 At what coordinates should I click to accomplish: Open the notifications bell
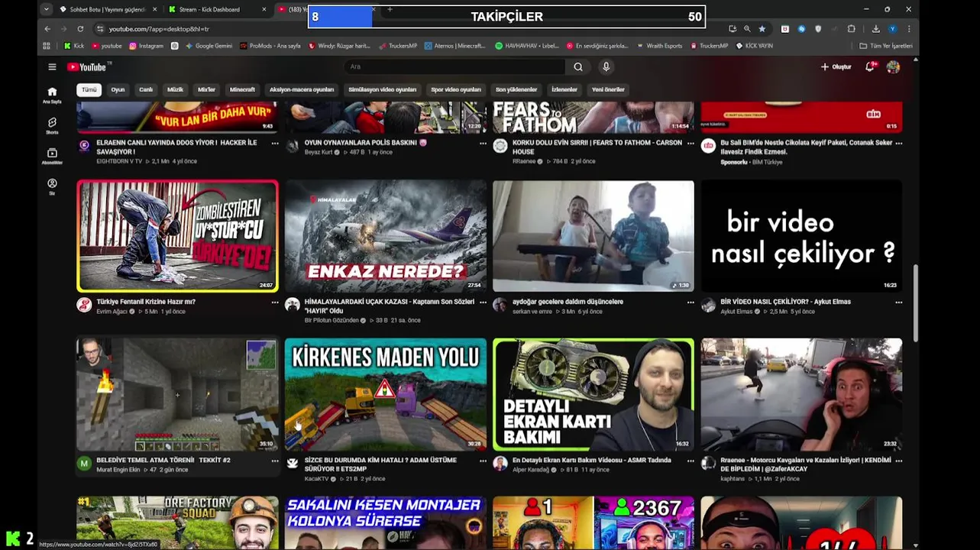pyautogui.click(x=869, y=67)
